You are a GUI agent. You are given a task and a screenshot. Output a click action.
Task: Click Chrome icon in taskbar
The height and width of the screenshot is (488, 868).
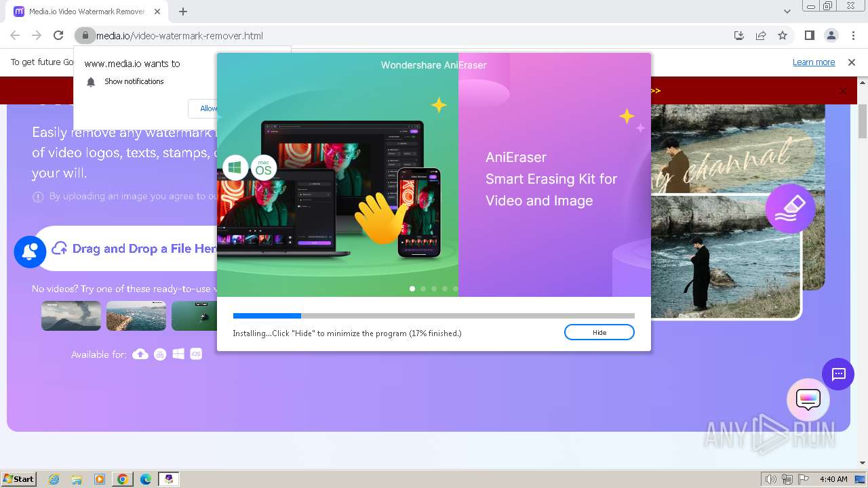[123, 479]
